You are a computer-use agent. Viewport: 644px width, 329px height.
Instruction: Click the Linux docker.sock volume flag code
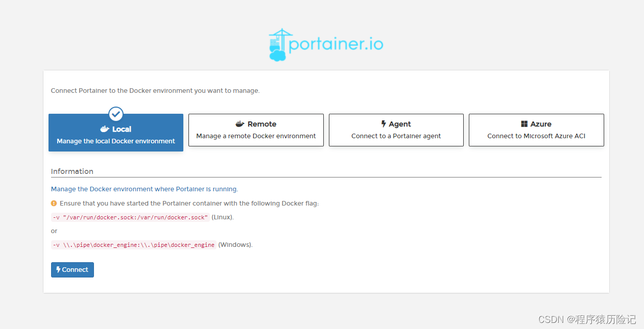pos(130,217)
